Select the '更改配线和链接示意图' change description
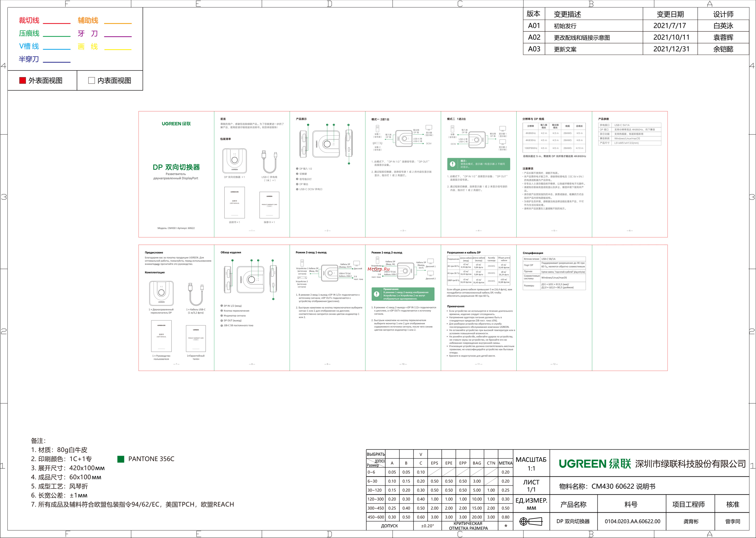Image resolution: width=756 pixels, height=538 pixels. pos(582,38)
